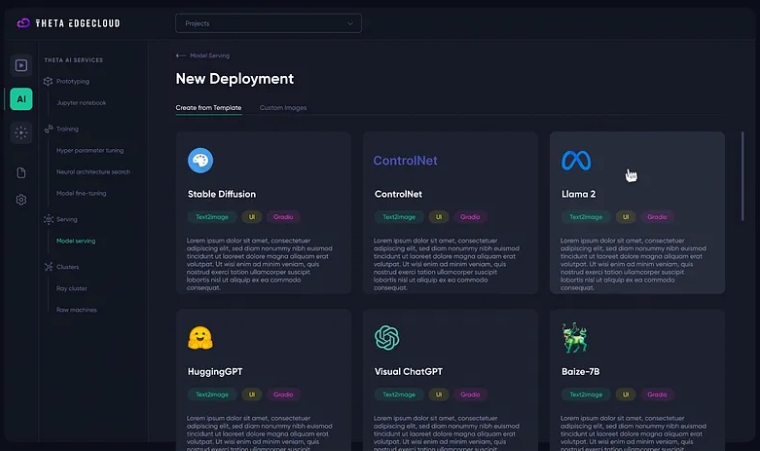This screenshot has width=760, height=451.
Task: Go back to Model Serving
Action: 209,56
